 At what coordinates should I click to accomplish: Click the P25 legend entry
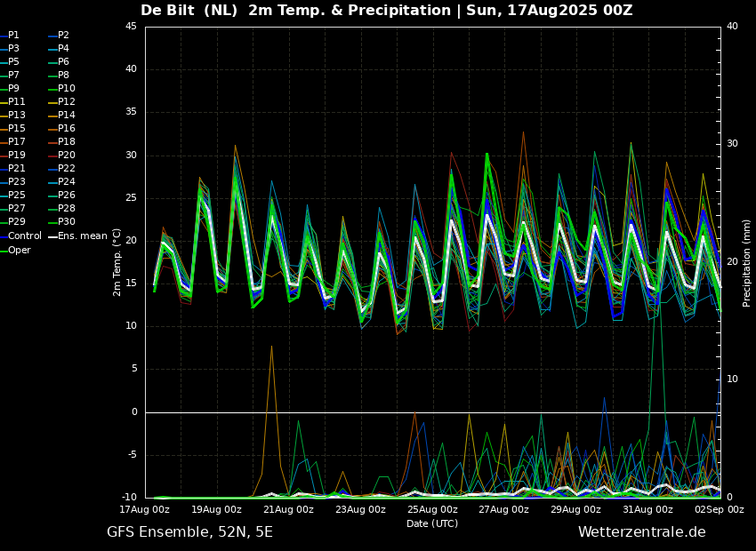pos(17,196)
